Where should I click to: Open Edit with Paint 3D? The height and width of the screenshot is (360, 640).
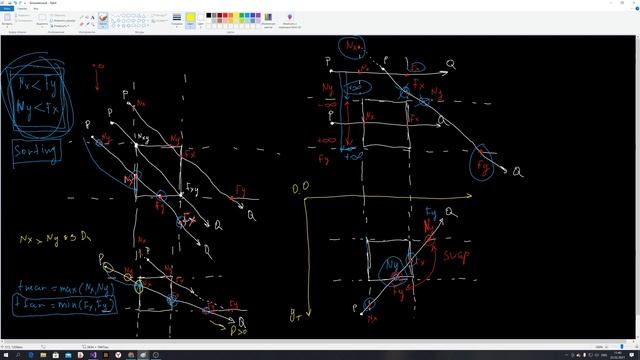290,20
